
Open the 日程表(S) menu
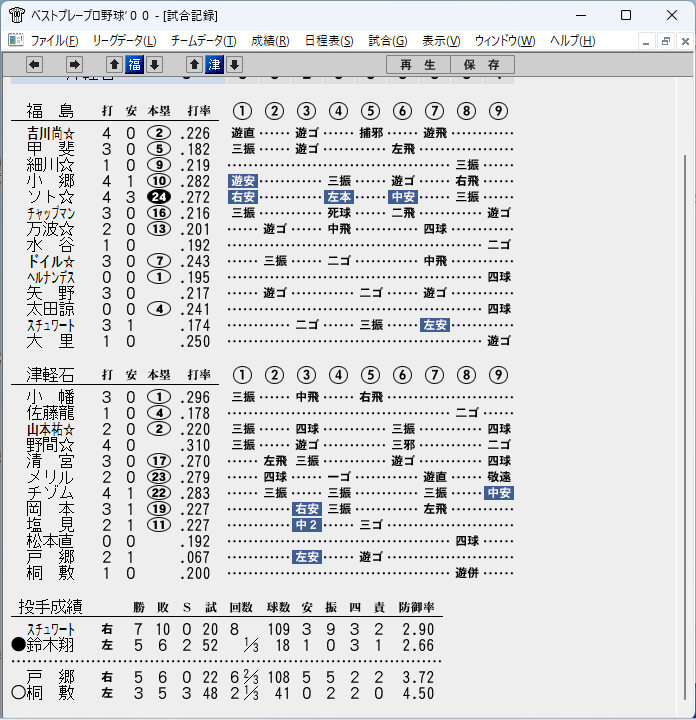pos(329,41)
